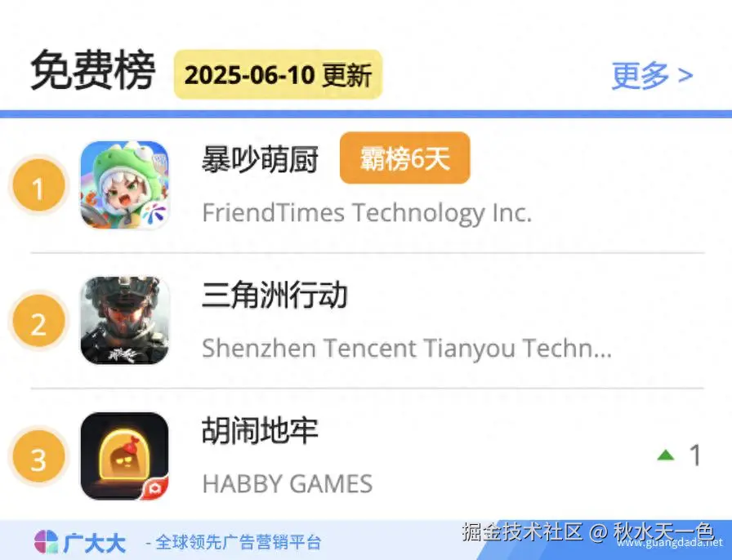
Task: Select the rank 2 orange badge
Action: [x=38, y=320]
